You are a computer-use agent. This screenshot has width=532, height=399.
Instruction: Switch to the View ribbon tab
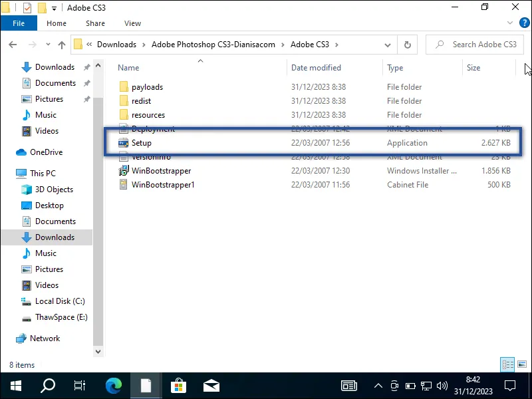point(132,23)
